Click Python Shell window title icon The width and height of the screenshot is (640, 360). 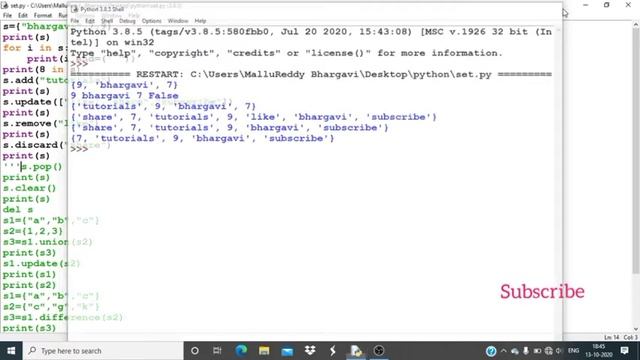click(x=75, y=9)
